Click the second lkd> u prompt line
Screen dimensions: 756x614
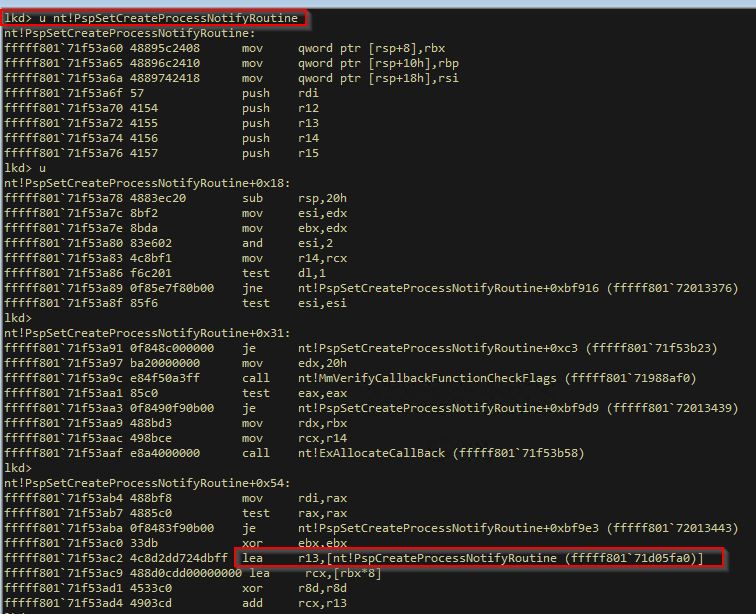pos(25,168)
